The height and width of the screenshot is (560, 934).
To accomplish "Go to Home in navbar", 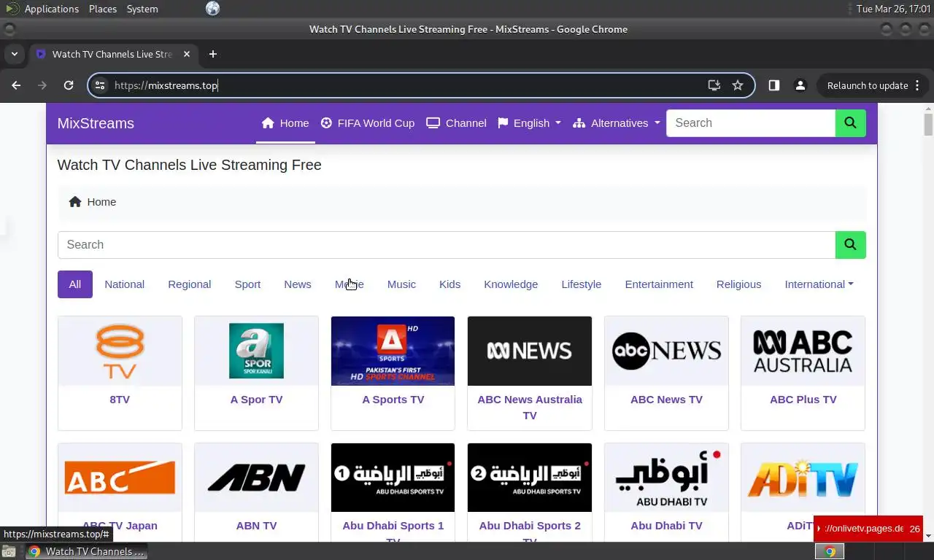I will tap(285, 123).
